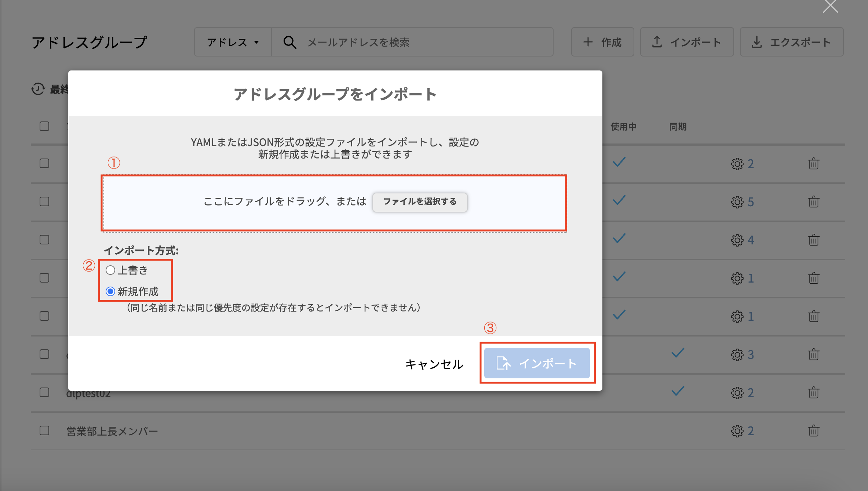This screenshot has height=491, width=868.
Task: Click the 同期 checkmark in gear 3 row
Action: (x=678, y=353)
